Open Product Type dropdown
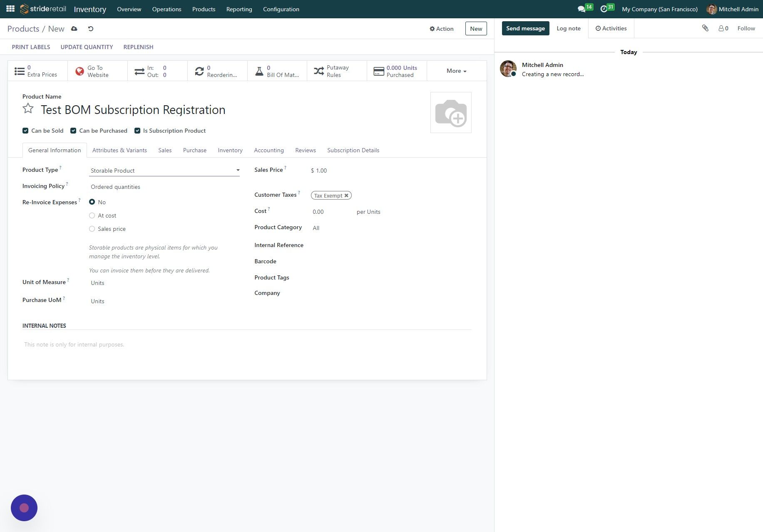The height and width of the screenshot is (532, 763). (x=164, y=171)
